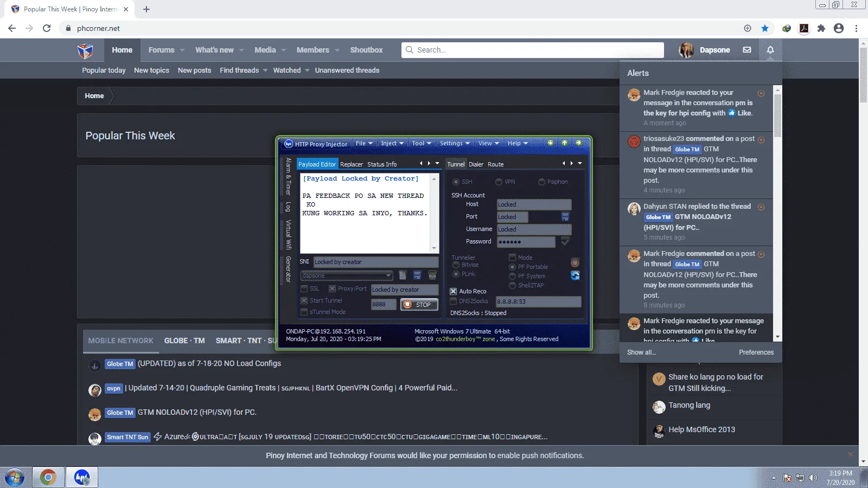Image resolution: width=868 pixels, height=488 pixels.
Task: Click the basket icon below the SNI field
Action: (x=432, y=275)
